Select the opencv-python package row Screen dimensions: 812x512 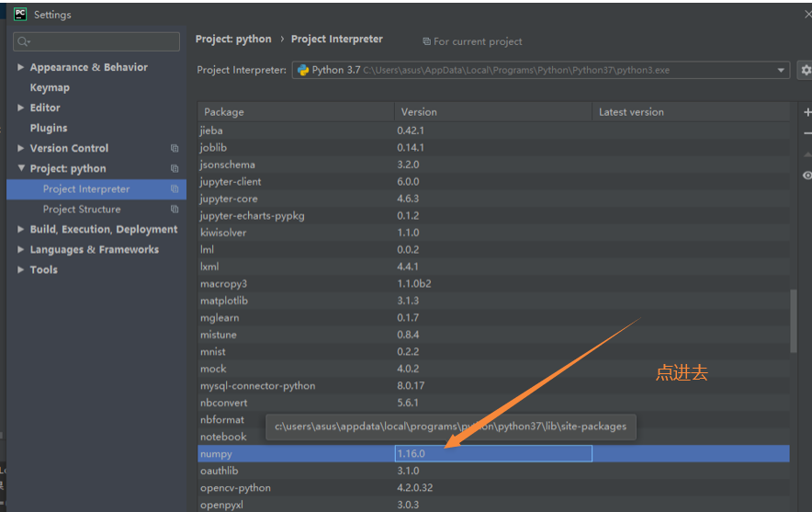[x=493, y=488]
